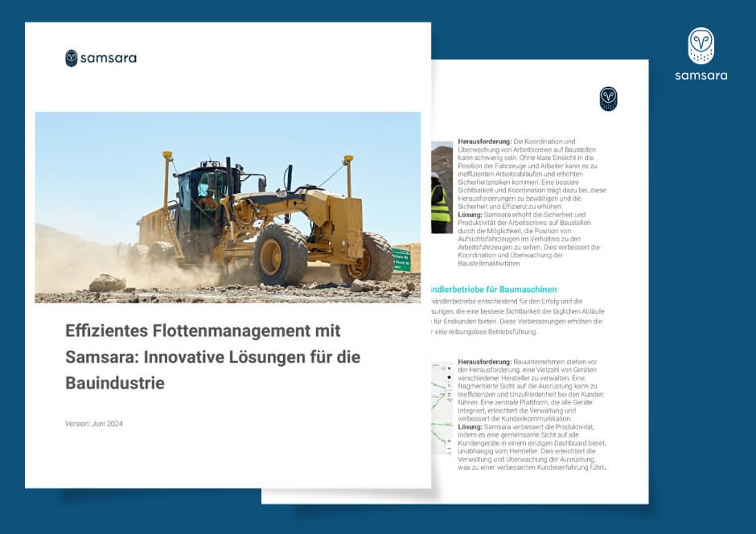Click the first 'Herausforderung:' label about Arbeitscrews
This screenshot has height=534, width=756.
pos(484,142)
